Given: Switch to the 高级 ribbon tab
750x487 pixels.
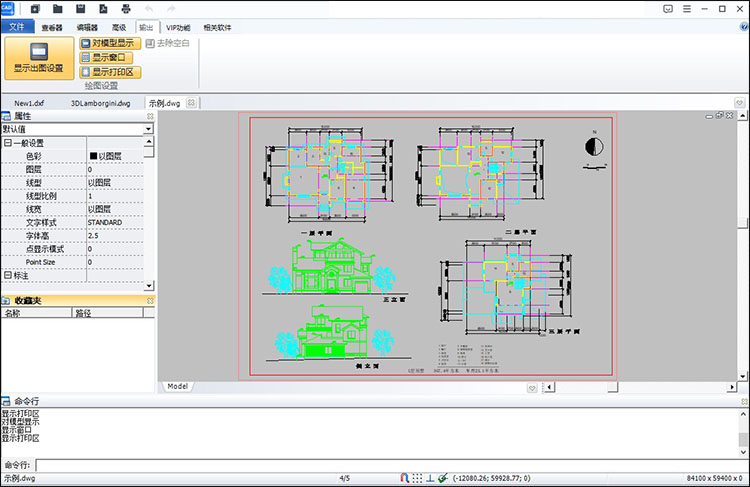Looking at the screenshot, I should pyautogui.click(x=119, y=28).
